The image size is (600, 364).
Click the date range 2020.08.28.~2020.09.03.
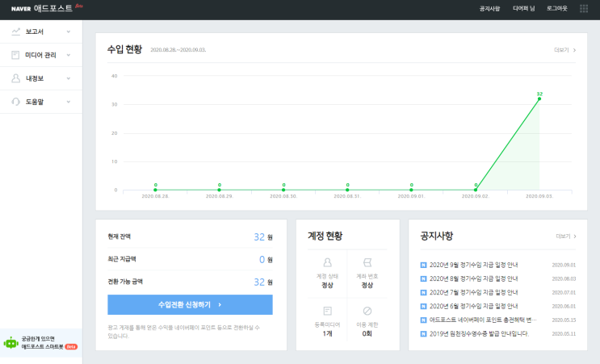coord(178,50)
